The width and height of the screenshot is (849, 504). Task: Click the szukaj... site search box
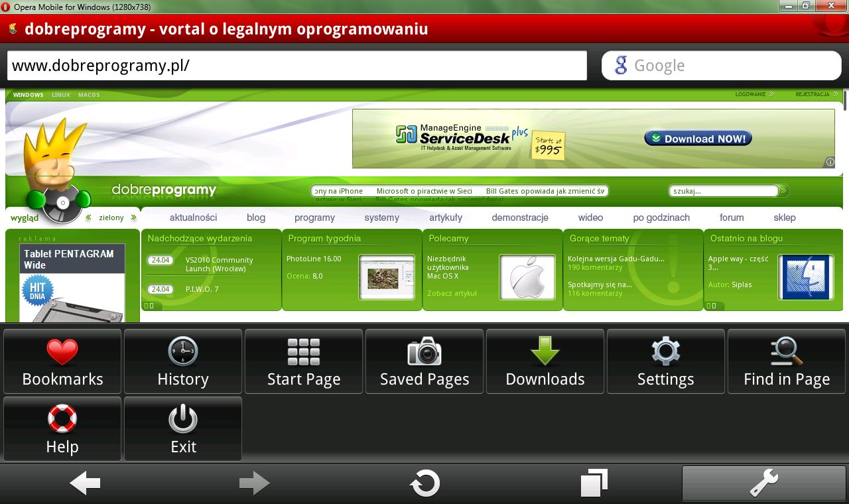723,191
